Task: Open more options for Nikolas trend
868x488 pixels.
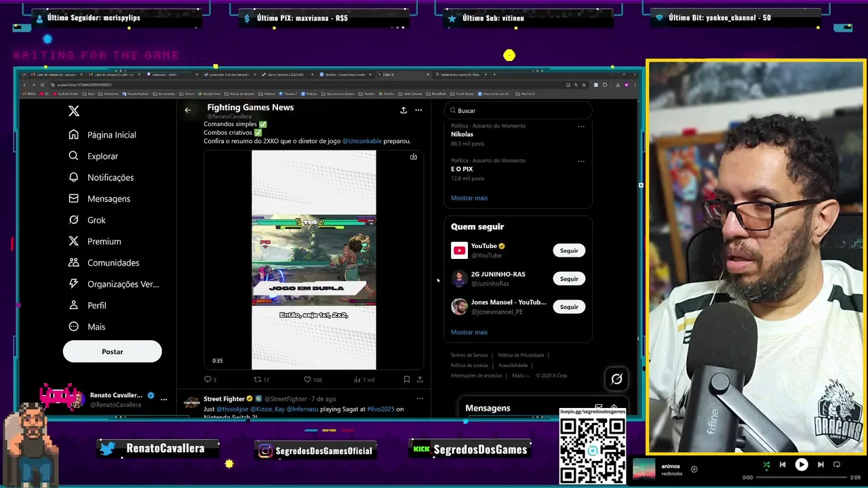Action: (x=581, y=126)
